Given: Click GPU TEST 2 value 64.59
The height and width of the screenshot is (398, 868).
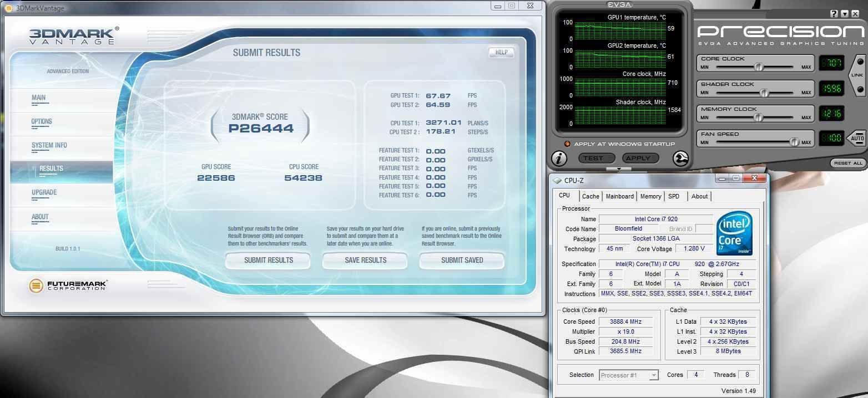Looking at the screenshot, I should tap(438, 104).
